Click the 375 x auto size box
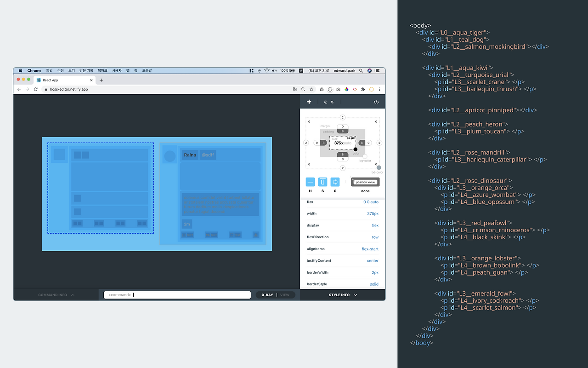Viewport: 588px width, 368px height. pos(342,143)
